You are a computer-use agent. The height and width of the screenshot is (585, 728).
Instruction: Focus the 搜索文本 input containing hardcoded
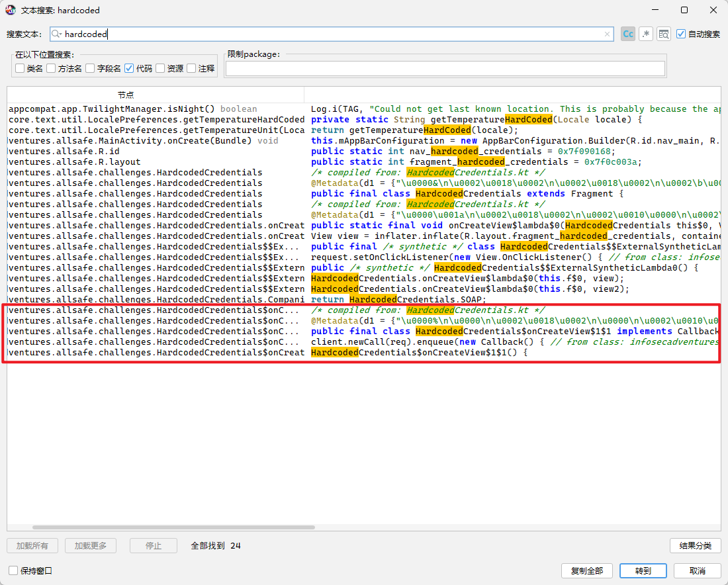(x=332, y=34)
